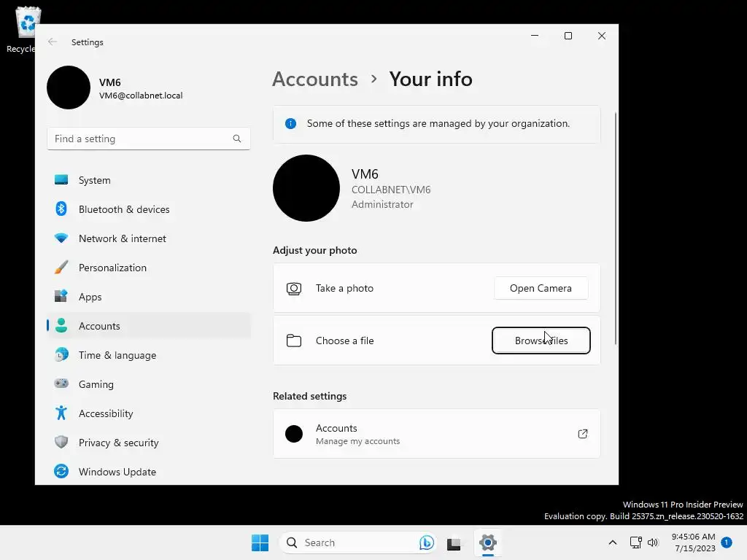The image size is (747, 560).
Task: Click the sidebar VM6 account avatar
Action: 69,87
